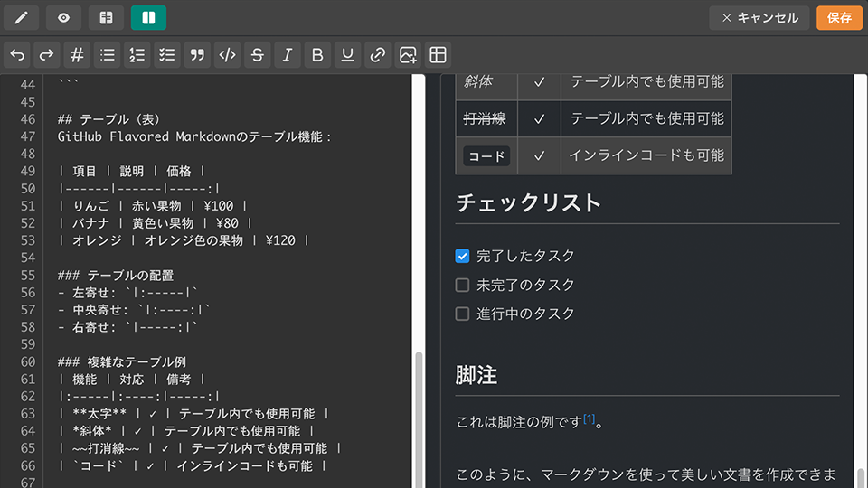
Task: Insert a task checklist
Action: tap(166, 55)
